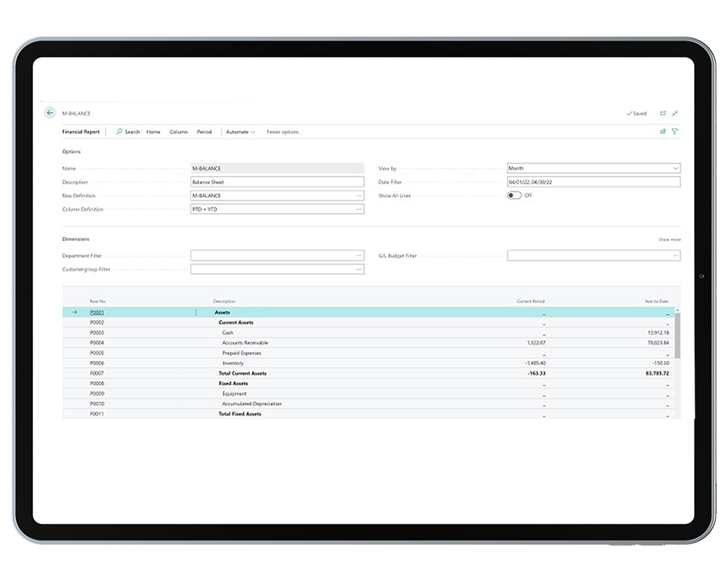The height and width of the screenshot is (582, 728).
Task: Toggle Show All Lines switch
Action: [x=515, y=196]
